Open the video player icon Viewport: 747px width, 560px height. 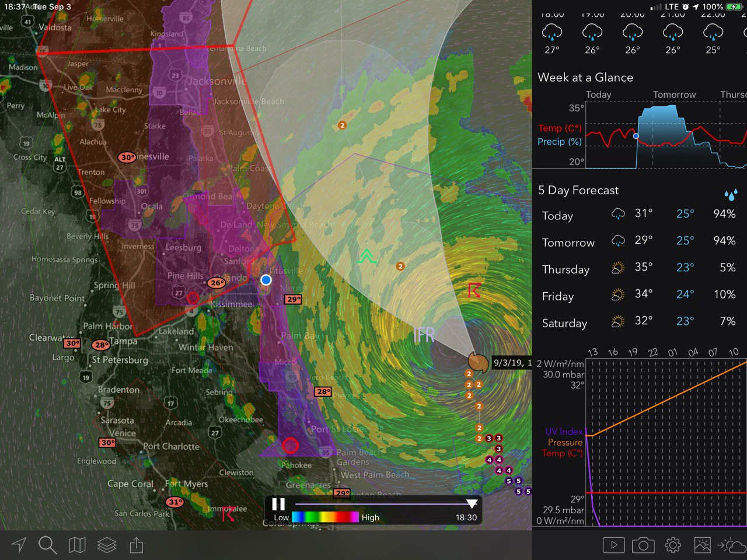[x=613, y=545]
